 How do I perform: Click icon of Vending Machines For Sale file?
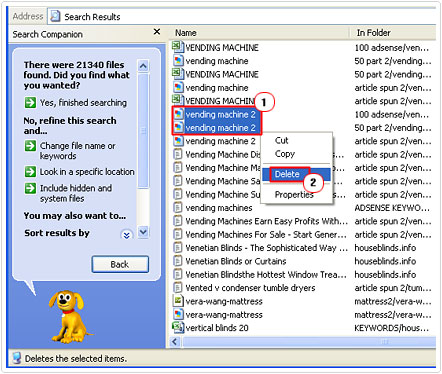click(178, 234)
